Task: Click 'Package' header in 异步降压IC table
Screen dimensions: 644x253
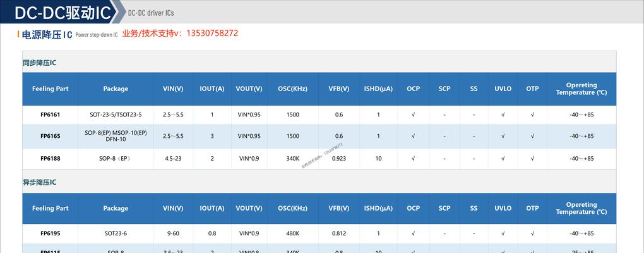Action: click(x=116, y=209)
